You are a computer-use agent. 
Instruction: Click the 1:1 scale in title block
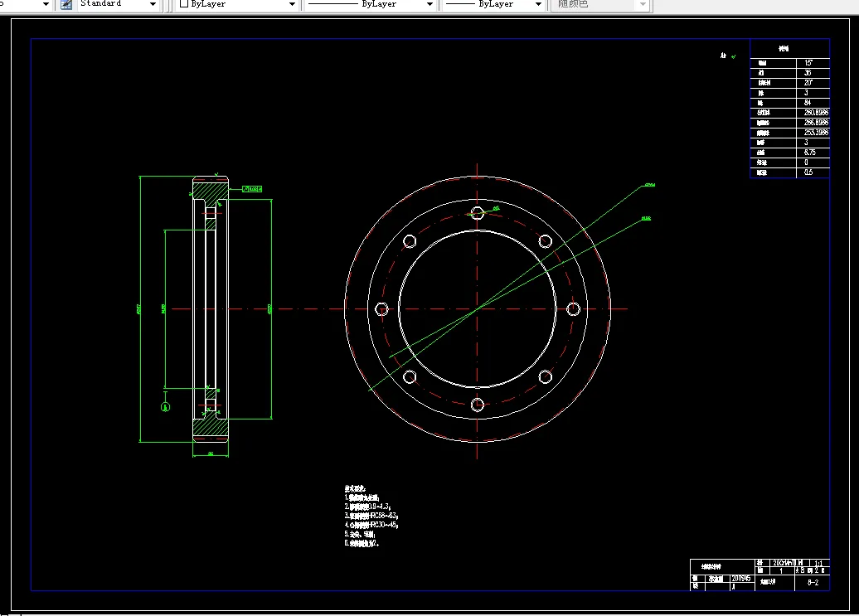tap(818, 563)
